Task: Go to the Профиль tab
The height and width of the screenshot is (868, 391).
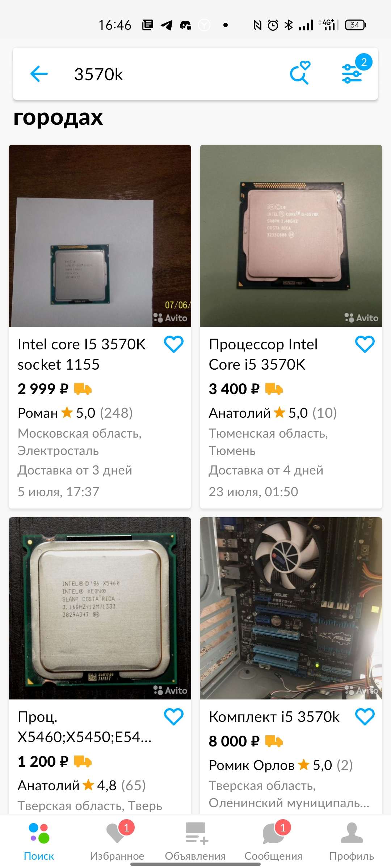Action: coord(352,842)
